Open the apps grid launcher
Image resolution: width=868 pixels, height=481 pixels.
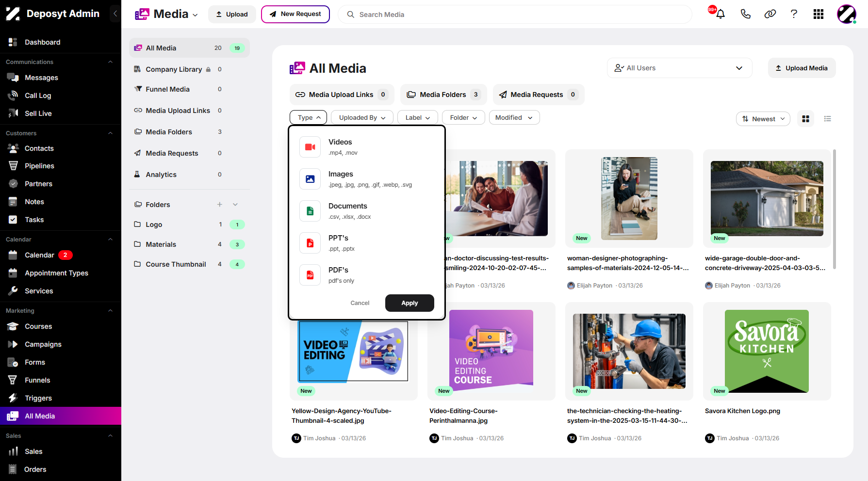click(819, 14)
